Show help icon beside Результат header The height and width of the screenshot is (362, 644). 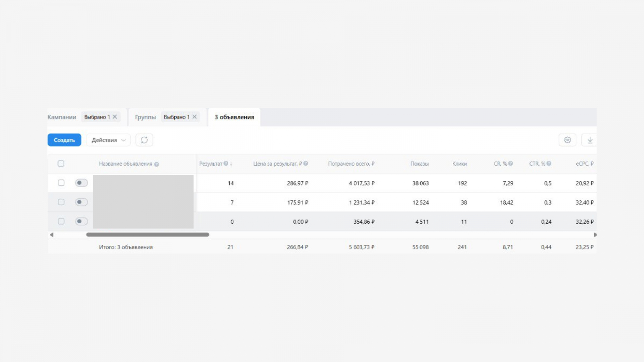tap(226, 163)
